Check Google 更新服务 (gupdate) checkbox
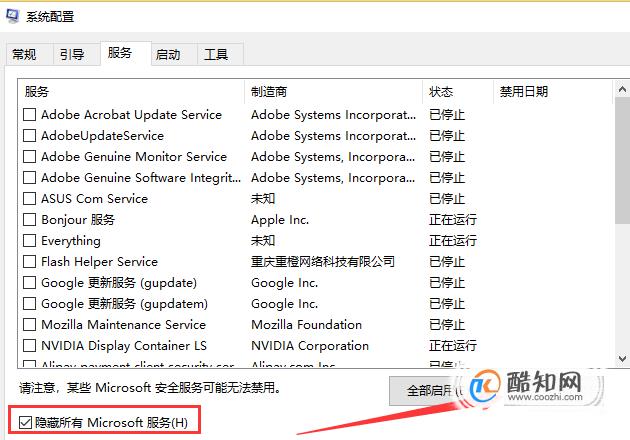The height and width of the screenshot is (440, 630). 29,282
